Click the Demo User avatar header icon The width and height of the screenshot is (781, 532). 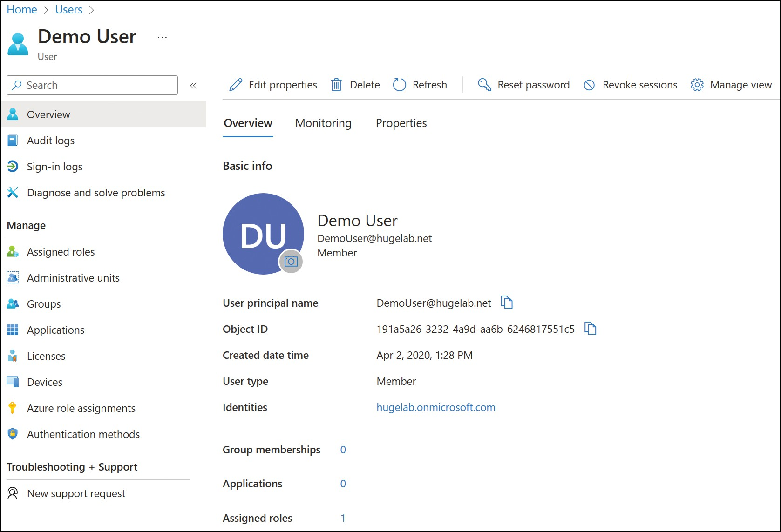[x=18, y=44]
